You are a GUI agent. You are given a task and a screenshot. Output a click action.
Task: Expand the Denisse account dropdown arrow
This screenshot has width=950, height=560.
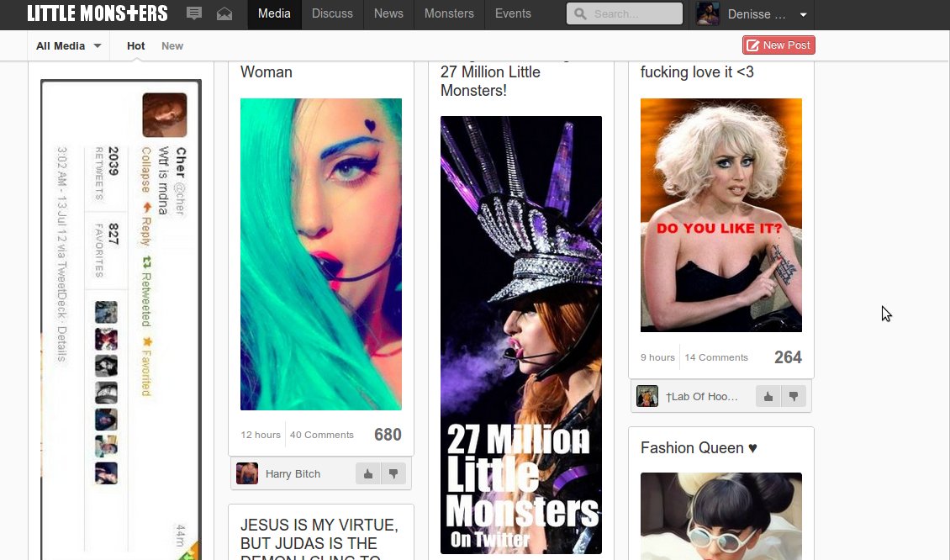[804, 14]
